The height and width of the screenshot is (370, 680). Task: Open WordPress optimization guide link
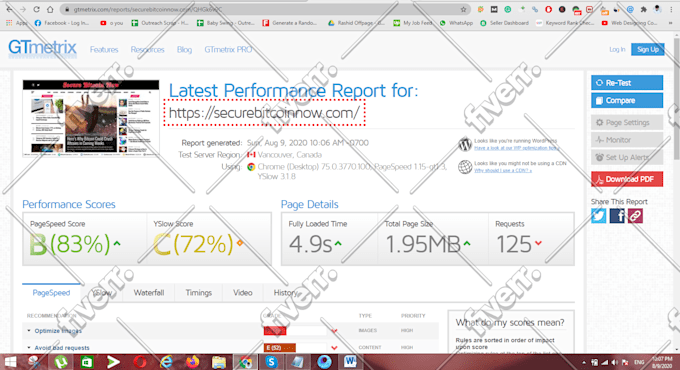517,148
